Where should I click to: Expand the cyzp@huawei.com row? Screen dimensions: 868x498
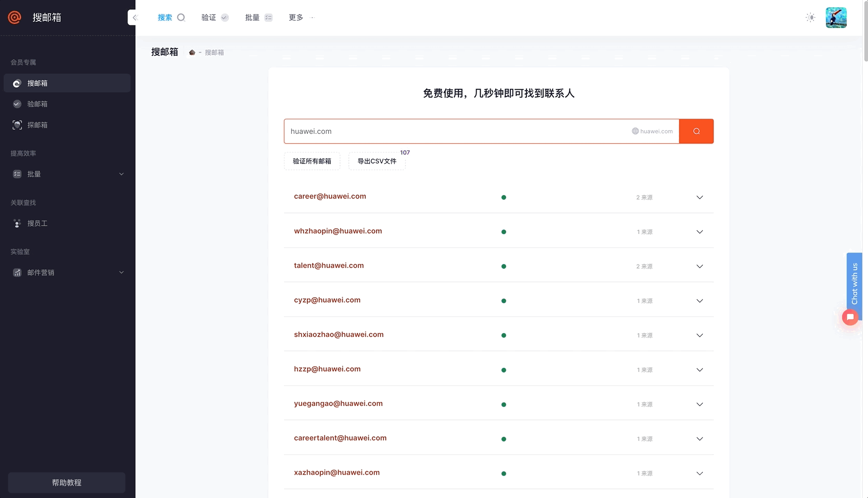tap(700, 301)
